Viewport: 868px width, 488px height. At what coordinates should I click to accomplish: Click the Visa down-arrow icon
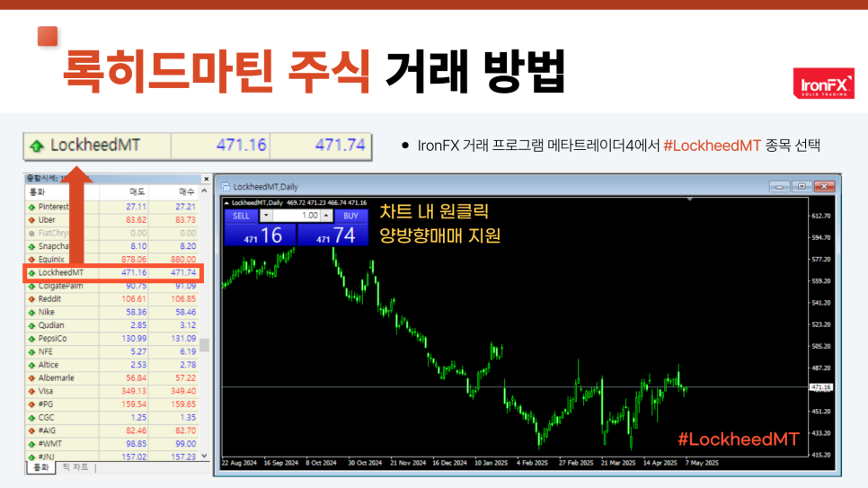pyautogui.click(x=31, y=392)
